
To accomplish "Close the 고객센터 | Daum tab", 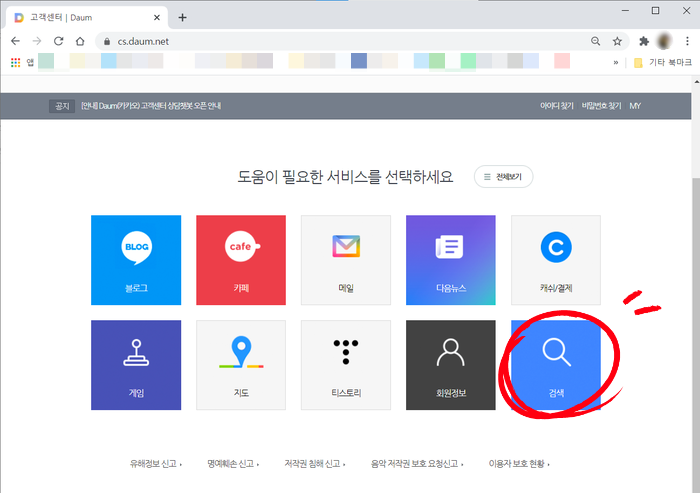I will click(157, 17).
